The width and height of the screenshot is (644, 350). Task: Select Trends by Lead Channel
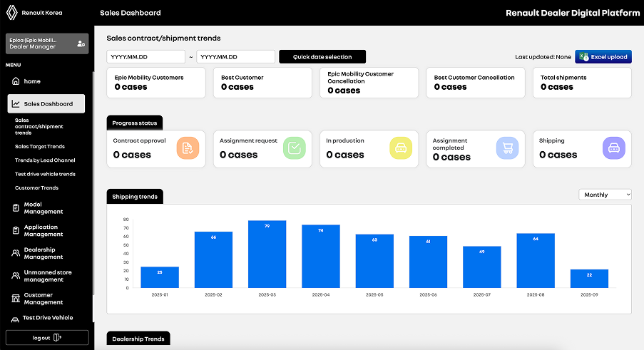[x=45, y=160]
